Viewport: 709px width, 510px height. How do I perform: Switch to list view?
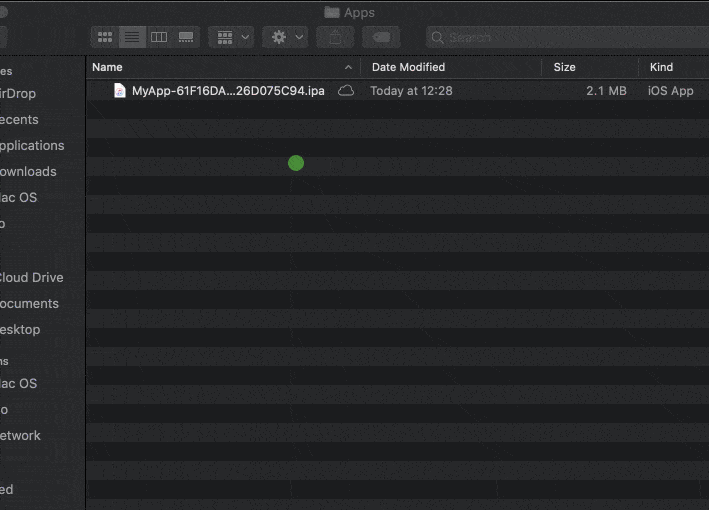132,37
